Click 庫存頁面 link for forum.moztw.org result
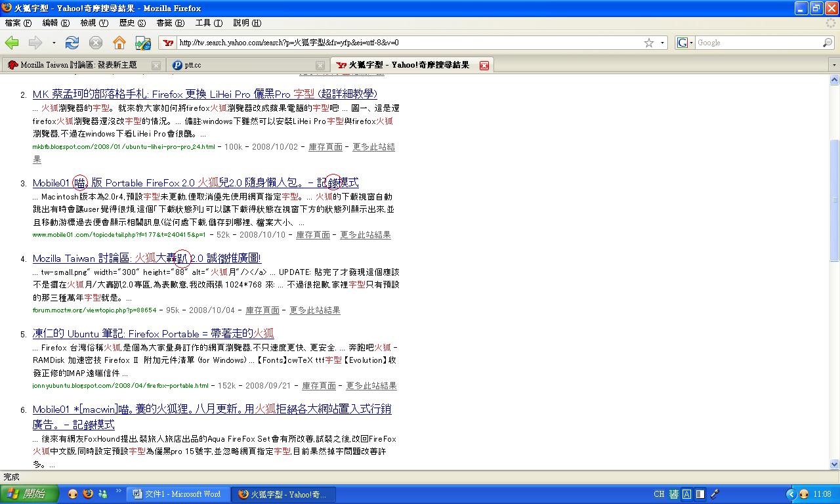The height and width of the screenshot is (504, 840). 262,310
